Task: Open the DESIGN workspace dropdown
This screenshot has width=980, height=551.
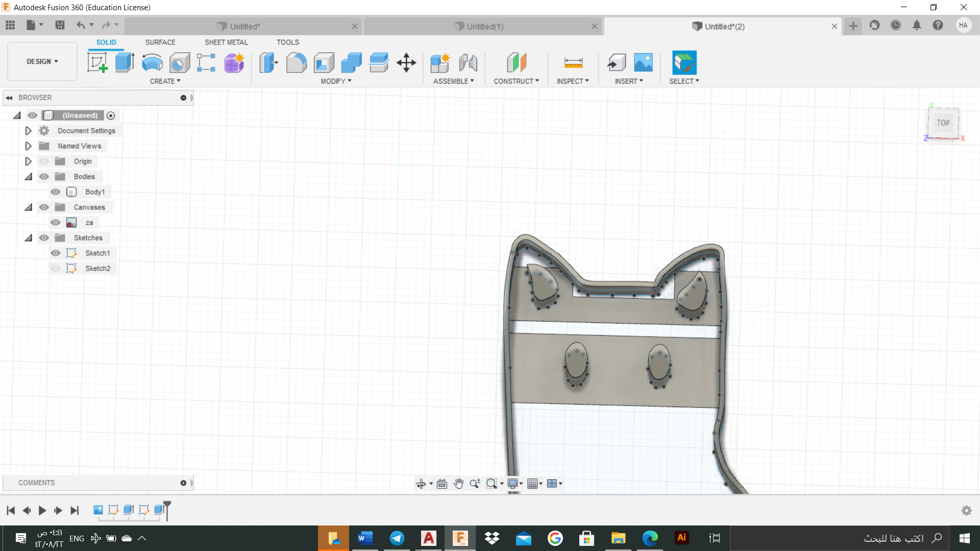Action: point(42,61)
